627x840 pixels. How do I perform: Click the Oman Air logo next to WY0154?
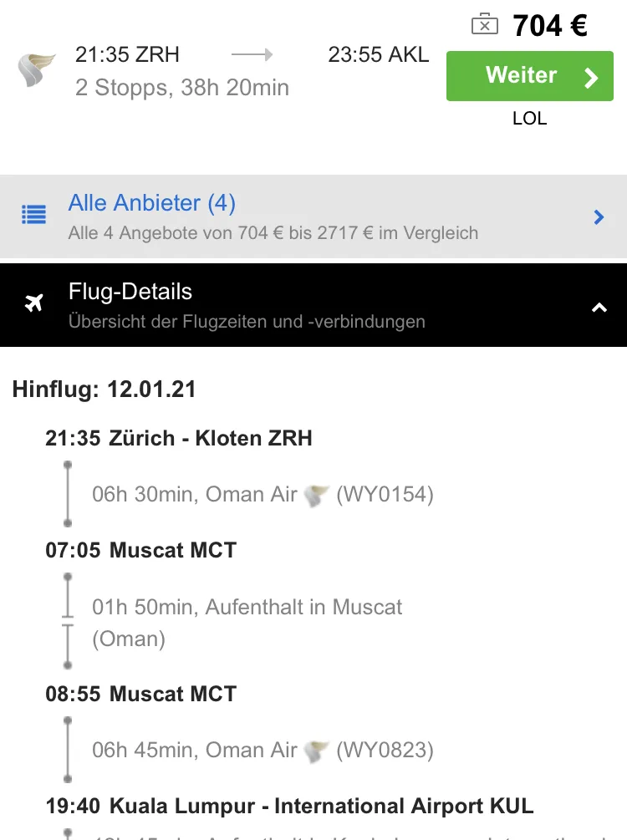317,496
